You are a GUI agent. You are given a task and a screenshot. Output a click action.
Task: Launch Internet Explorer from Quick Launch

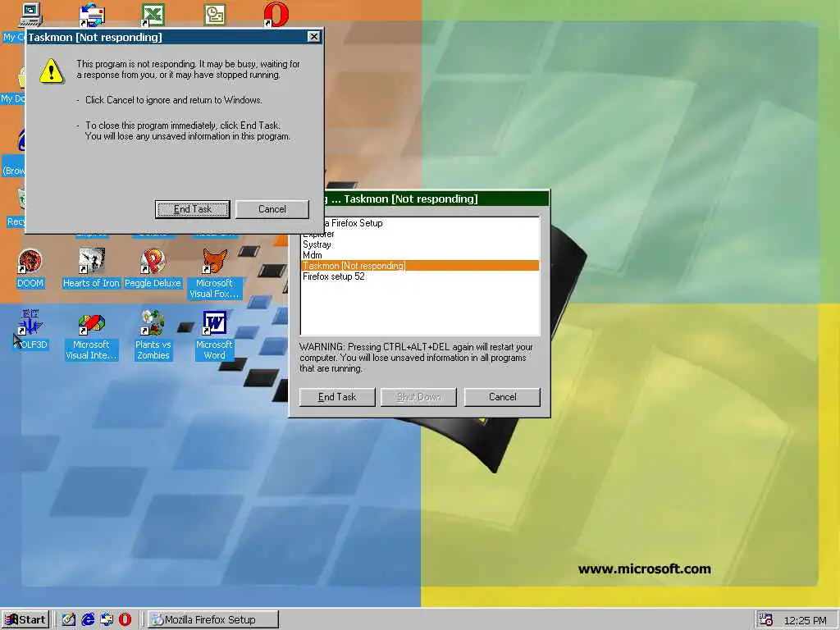pos(87,620)
